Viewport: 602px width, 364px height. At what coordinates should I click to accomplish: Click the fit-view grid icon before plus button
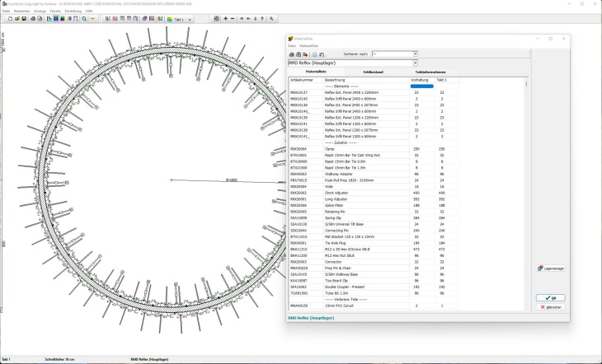point(216,18)
